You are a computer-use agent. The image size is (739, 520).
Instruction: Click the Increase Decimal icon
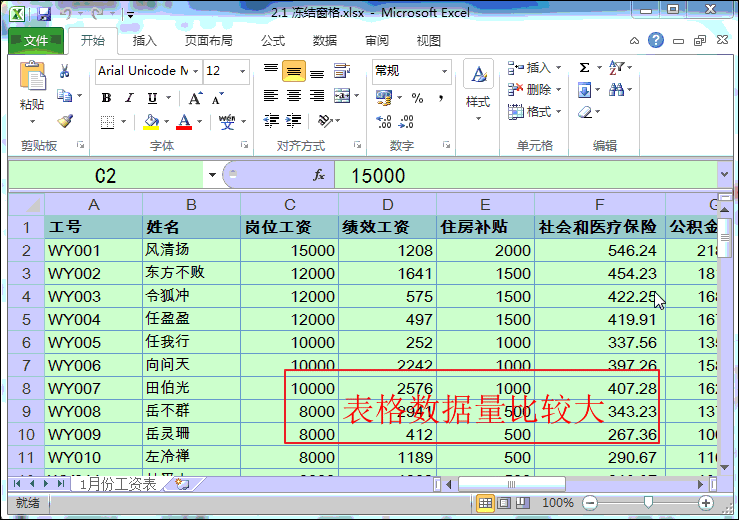coord(383,122)
